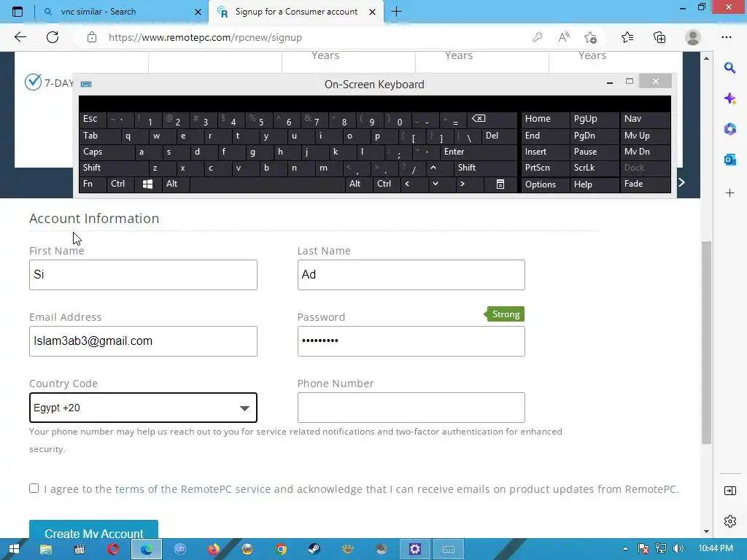Image resolution: width=747 pixels, height=560 pixels.
Task: Open the tab actions menu icon
Action: [18, 12]
